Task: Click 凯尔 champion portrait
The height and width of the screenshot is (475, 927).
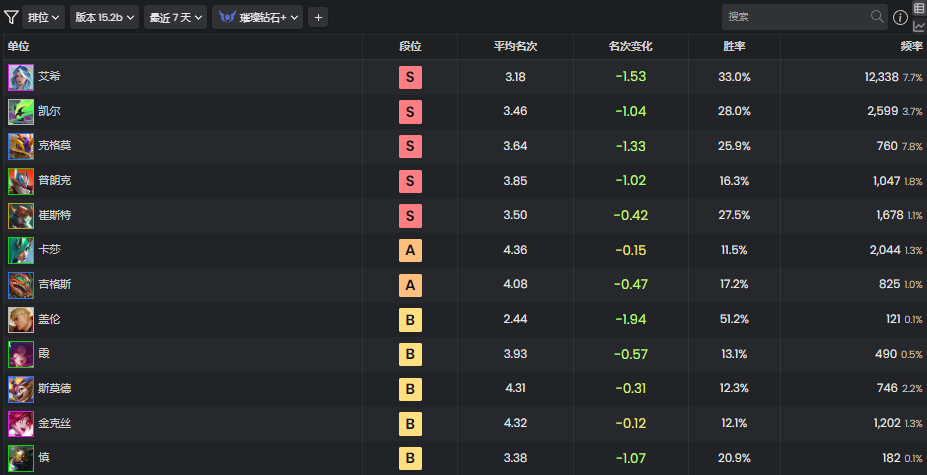Action: (21, 112)
